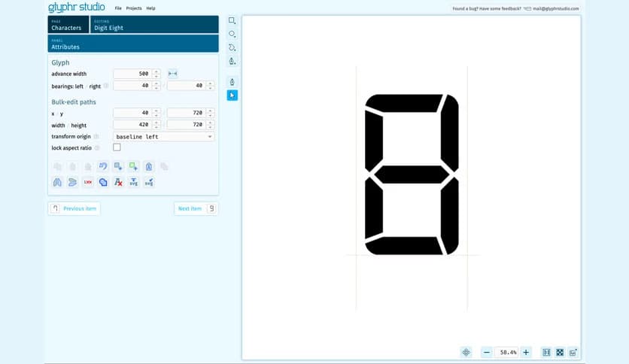Open the File menu
The image size is (629, 364).
coord(118,8)
